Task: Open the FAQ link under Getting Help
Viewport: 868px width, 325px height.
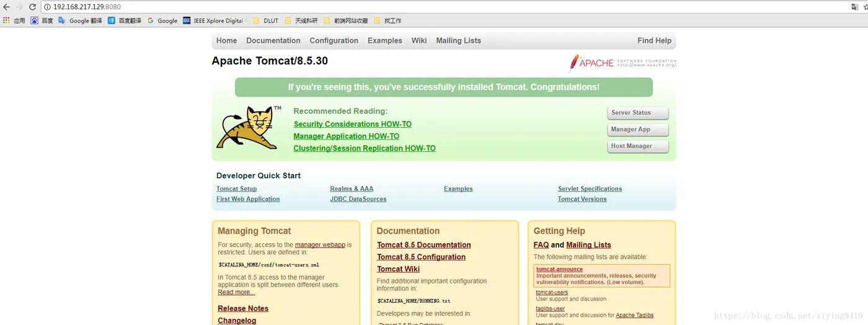Action: click(541, 245)
